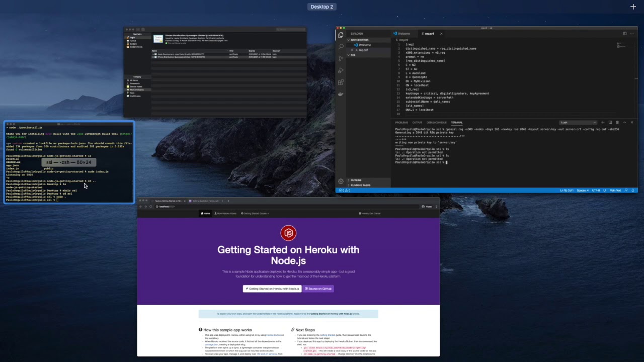644x362 pixels.
Task: Select the TERMINAL panel tab
Action: point(456,123)
